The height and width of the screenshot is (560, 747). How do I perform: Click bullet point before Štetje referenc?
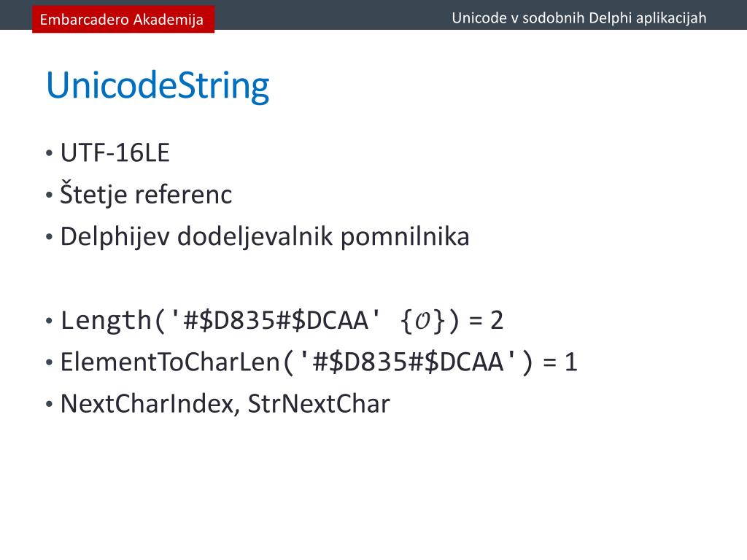point(49,195)
